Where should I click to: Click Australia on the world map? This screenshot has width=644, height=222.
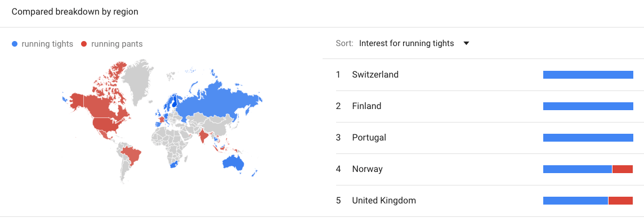click(232, 163)
